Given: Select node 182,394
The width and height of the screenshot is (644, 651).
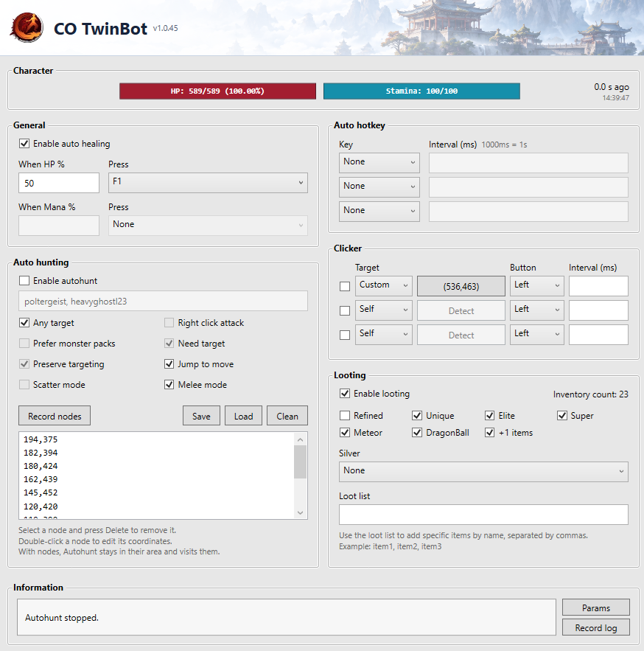Looking at the screenshot, I should (x=41, y=453).
